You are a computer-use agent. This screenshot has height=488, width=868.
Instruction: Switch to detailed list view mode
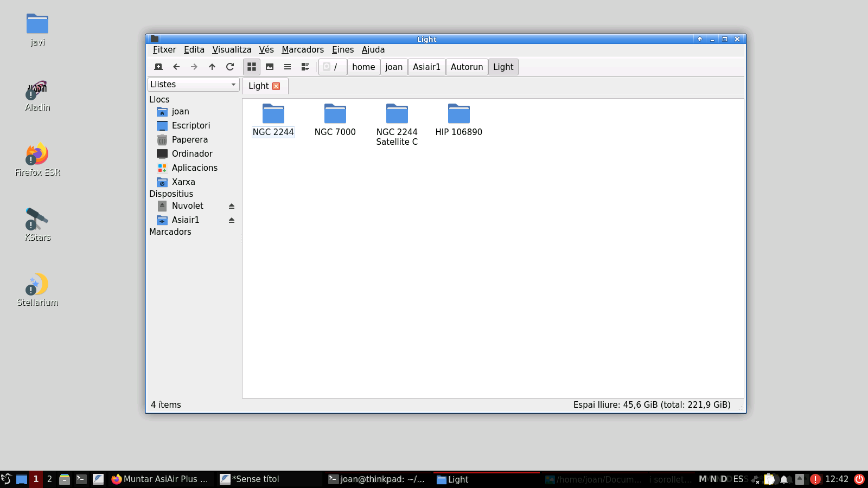pos(305,67)
